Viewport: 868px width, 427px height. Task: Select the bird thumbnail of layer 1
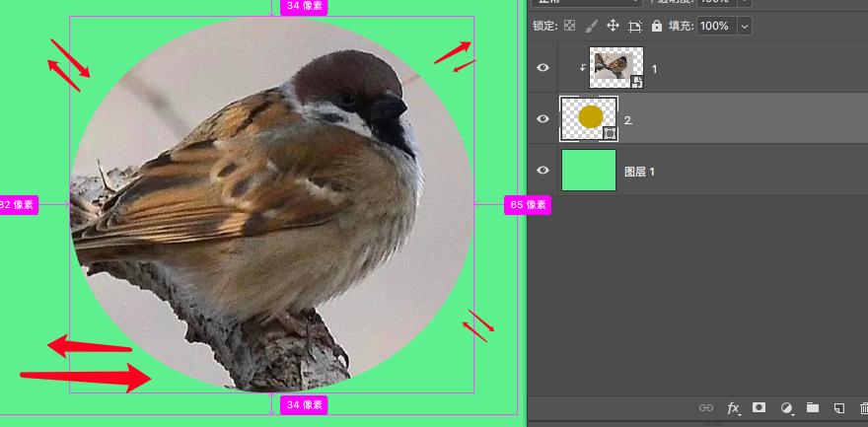(x=616, y=67)
